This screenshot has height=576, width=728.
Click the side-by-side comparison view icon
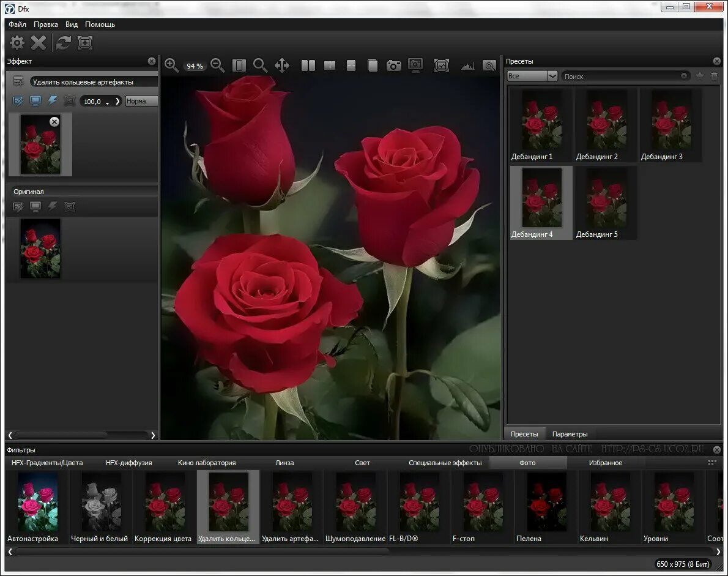coord(308,65)
